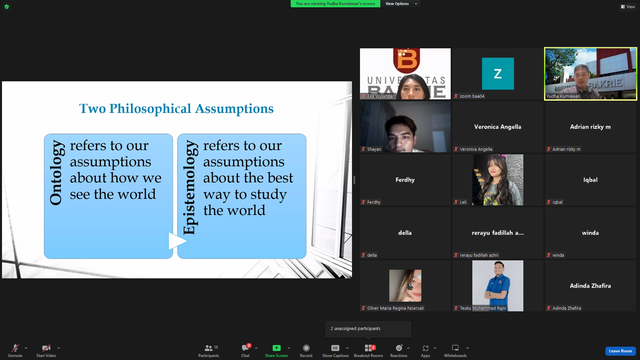The height and width of the screenshot is (360, 640).
Task: Click the green Share Screen button
Action: pyautogui.click(x=276, y=350)
